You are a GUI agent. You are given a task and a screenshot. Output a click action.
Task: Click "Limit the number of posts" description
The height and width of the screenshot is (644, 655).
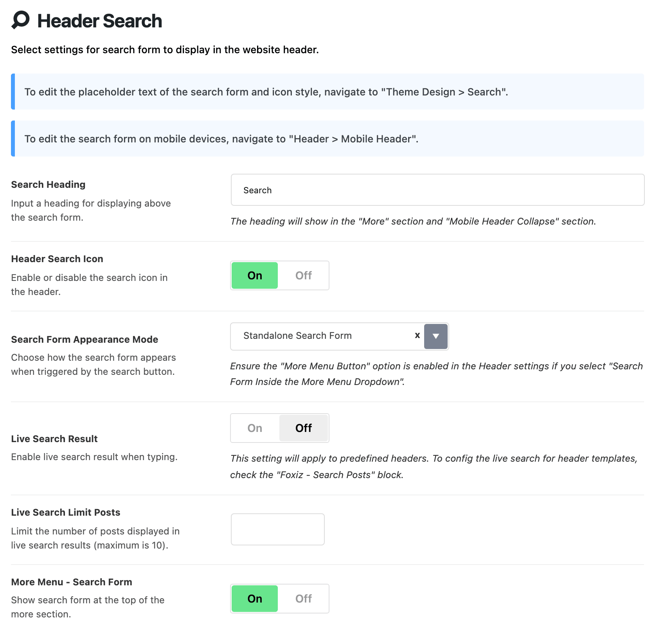(x=95, y=538)
